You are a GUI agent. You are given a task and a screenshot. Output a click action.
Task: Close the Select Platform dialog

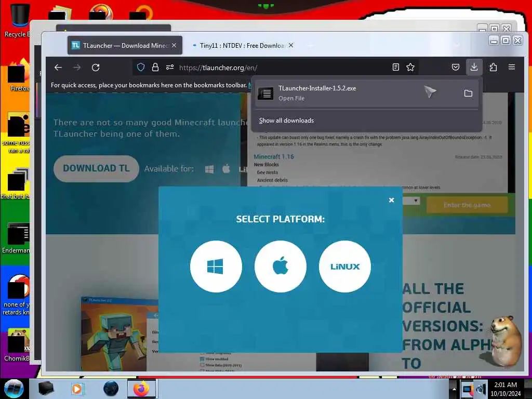pyautogui.click(x=391, y=200)
